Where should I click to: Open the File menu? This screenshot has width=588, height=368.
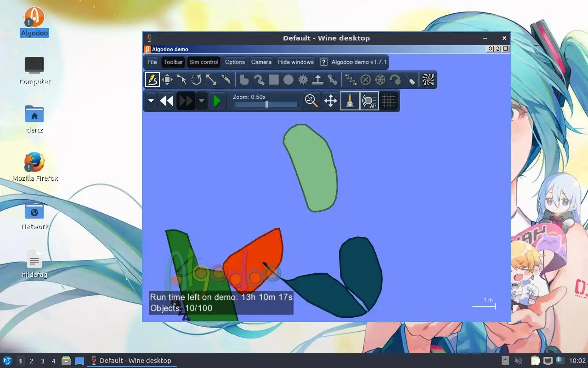point(152,62)
